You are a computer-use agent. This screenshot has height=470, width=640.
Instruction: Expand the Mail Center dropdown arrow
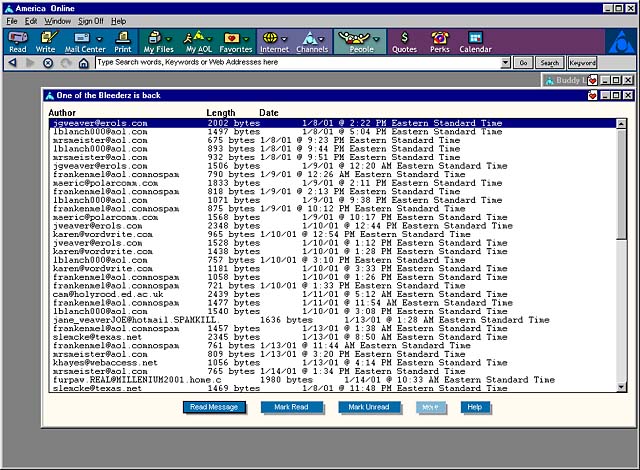pos(99,39)
